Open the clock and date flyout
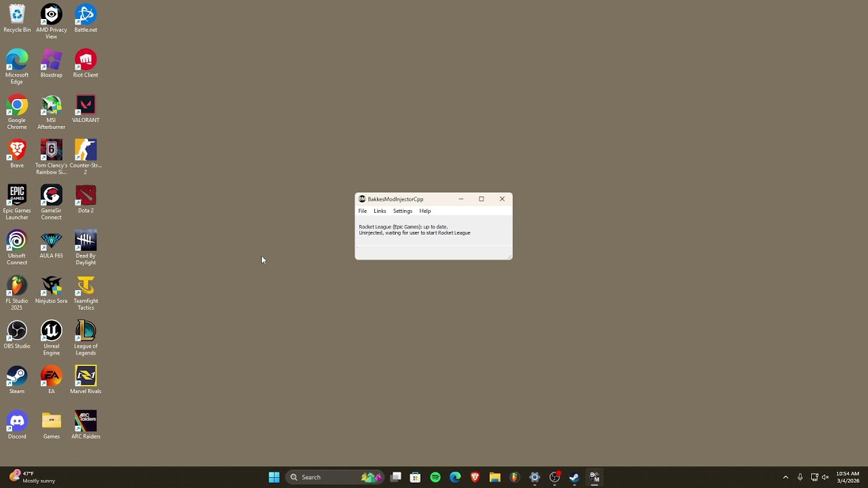 pyautogui.click(x=848, y=477)
